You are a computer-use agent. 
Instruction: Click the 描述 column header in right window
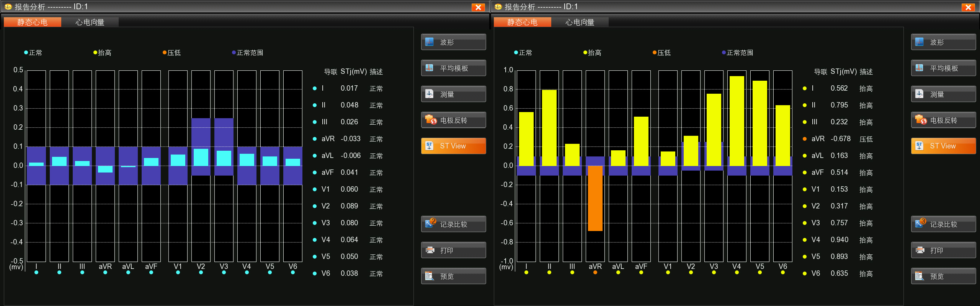point(866,72)
